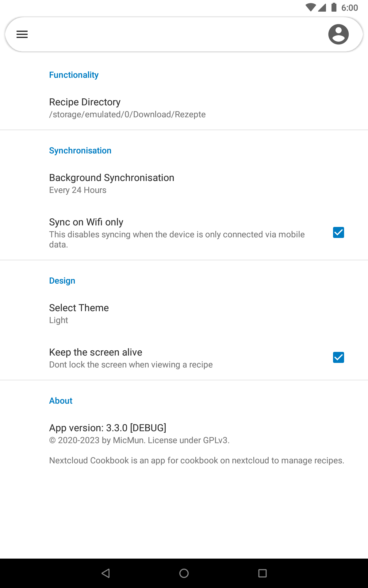Tap the Wi-Fi signal status icon
This screenshot has height=588, width=368.
tap(310, 7)
